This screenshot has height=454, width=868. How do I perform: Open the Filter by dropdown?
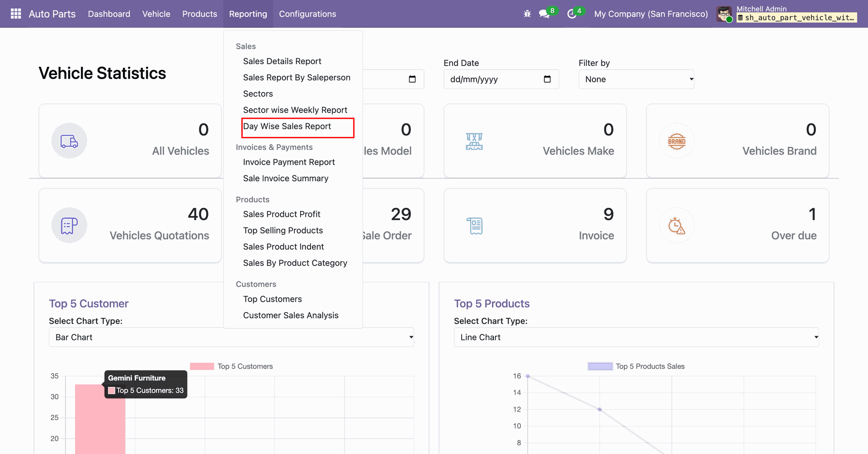click(x=636, y=79)
